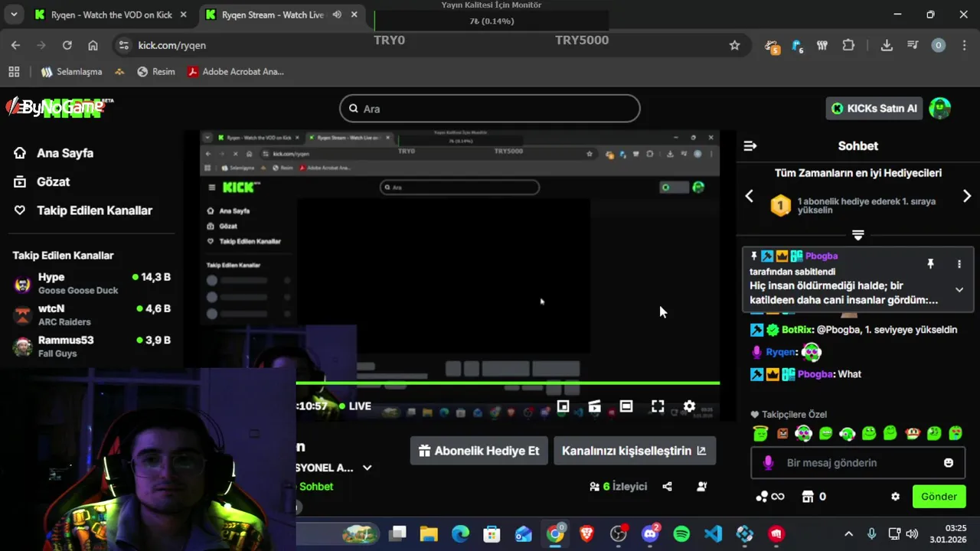Select the mushroom emote in quick emotes
This screenshot has height=551, width=980.
pyautogui.click(x=913, y=434)
